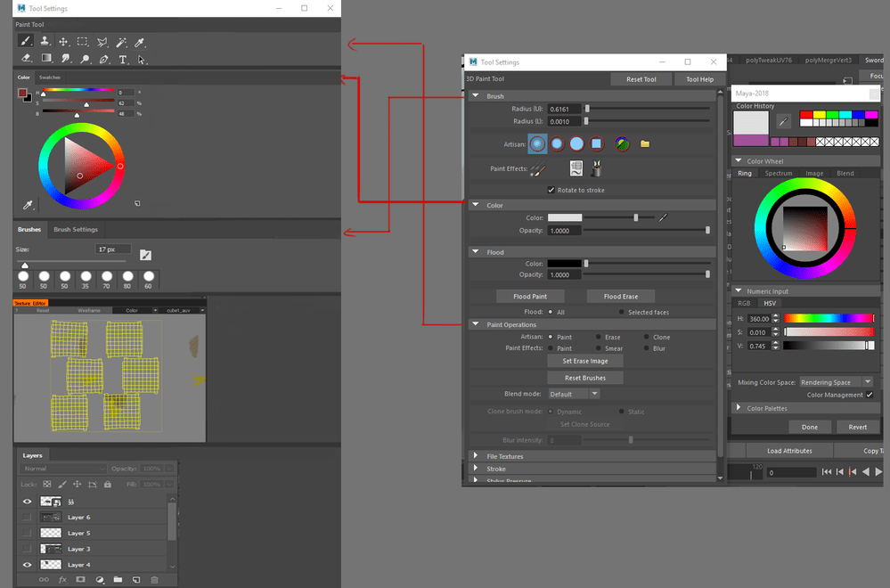Click the eyedropper below the color wheel
Image resolution: width=890 pixels, height=588 pixels.
[28, 205]
